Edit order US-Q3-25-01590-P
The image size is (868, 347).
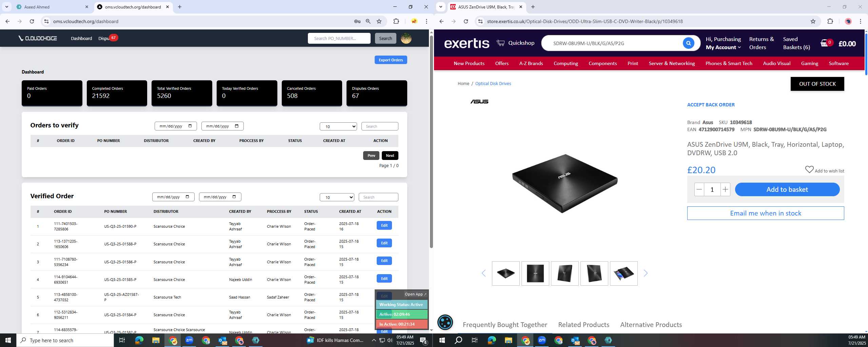pyautogui.click(x=384, y=225)
